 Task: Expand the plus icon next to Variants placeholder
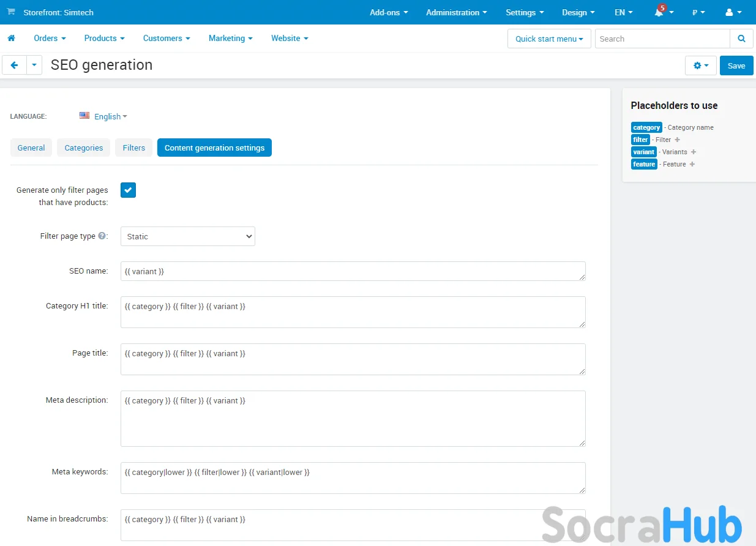tap(694, 152)
